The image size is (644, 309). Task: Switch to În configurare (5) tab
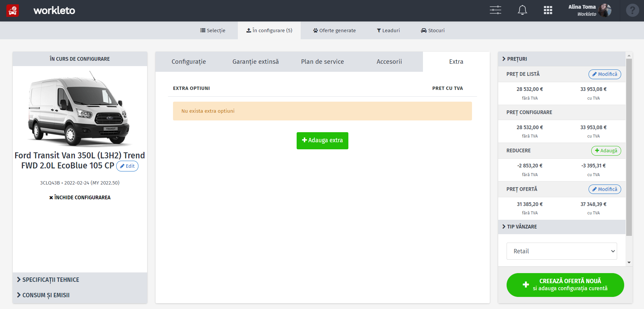269,31
